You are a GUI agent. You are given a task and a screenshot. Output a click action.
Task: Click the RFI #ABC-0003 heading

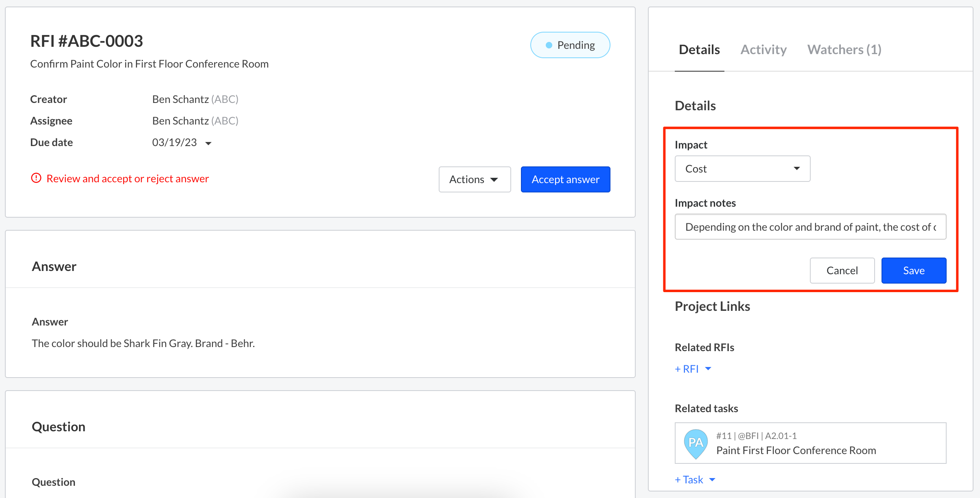(x=87, y=41)
